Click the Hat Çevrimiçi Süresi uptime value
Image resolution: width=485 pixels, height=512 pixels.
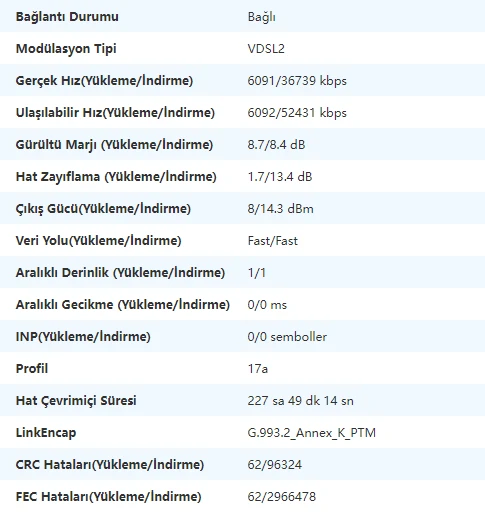coord(300,401)
